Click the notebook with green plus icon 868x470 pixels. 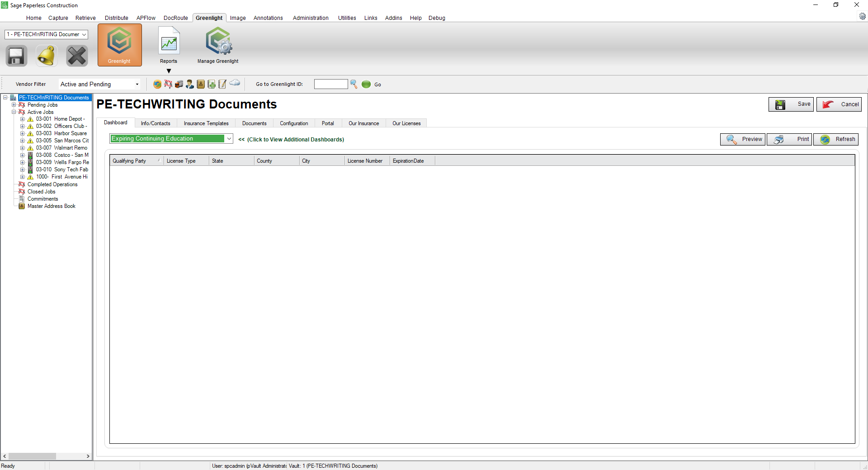tap(212, 84)
